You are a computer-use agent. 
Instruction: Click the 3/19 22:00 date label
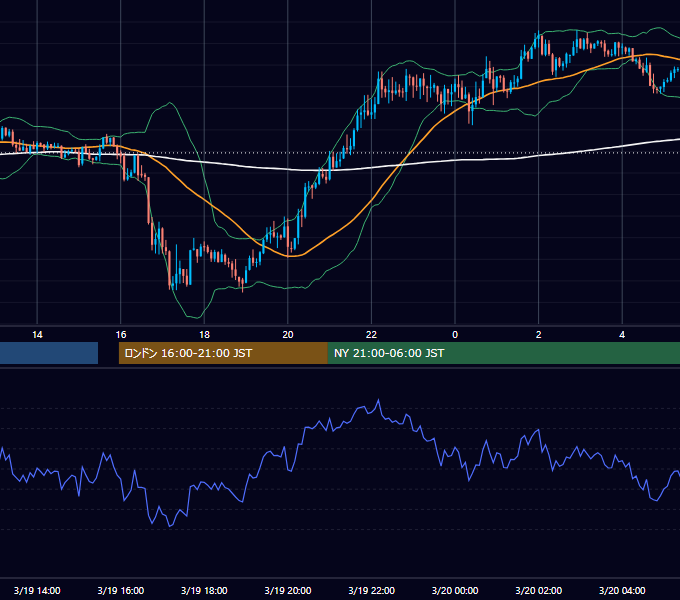tap(371, 590)
